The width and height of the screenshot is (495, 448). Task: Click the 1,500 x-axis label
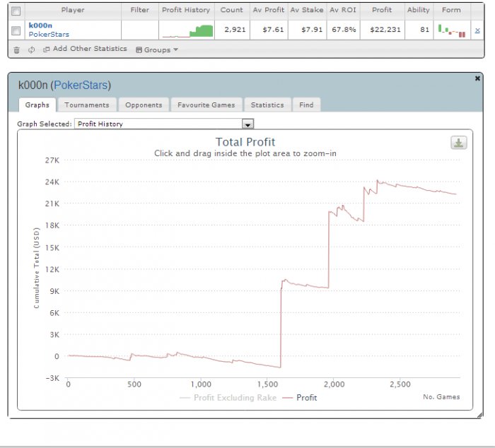[268, 384]
